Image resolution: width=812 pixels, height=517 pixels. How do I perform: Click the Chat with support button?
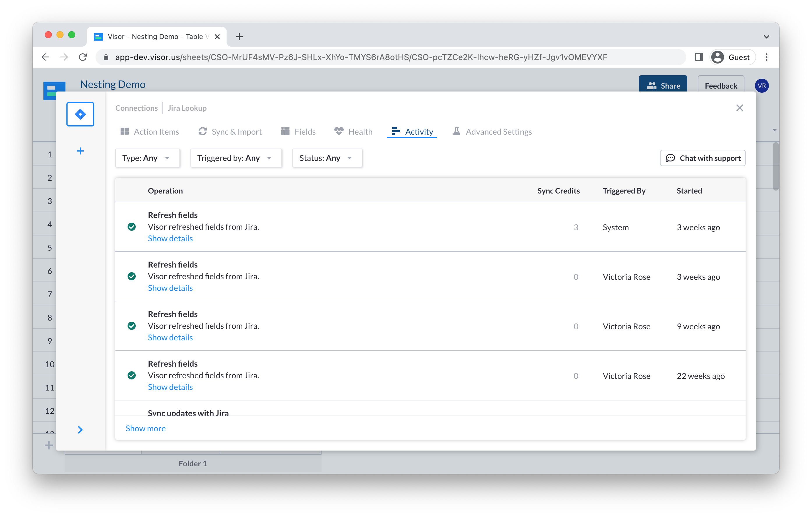tap(702, 158)
